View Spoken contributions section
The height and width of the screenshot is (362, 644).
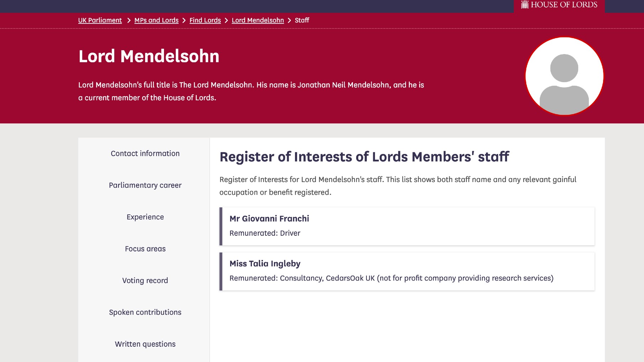coord(145,312)
